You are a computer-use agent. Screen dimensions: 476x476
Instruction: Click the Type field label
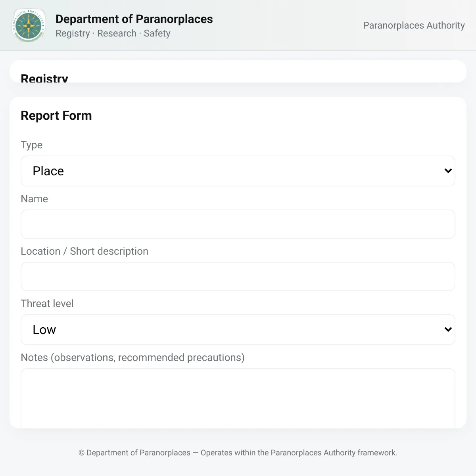click(x=31, y=145)
